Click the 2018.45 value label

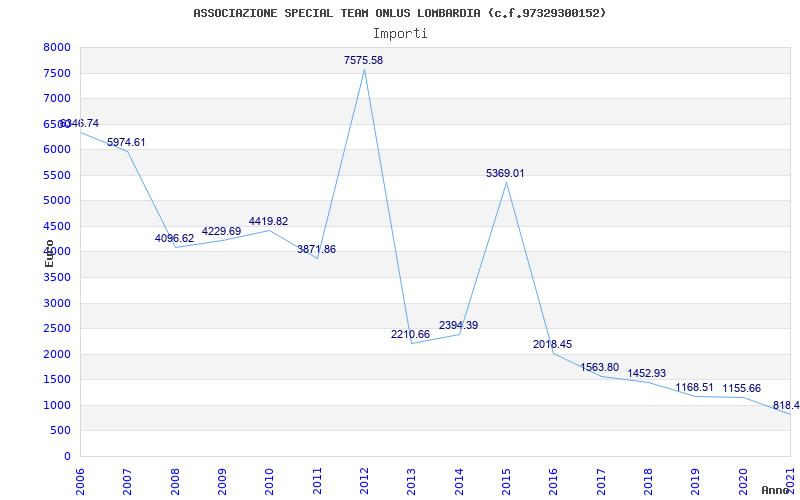point(553,344)
